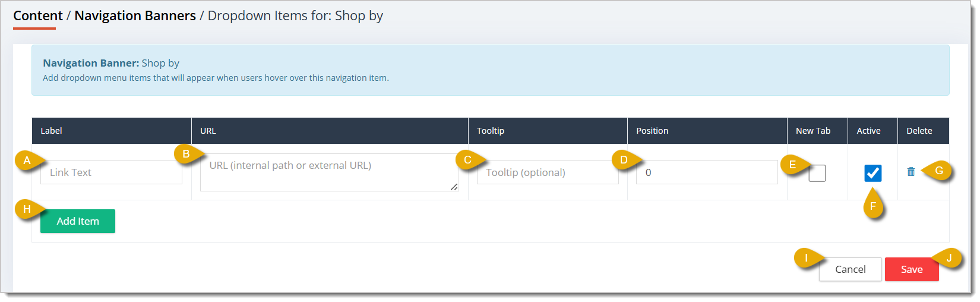Click the New Tab column header

tap(817, 131)
